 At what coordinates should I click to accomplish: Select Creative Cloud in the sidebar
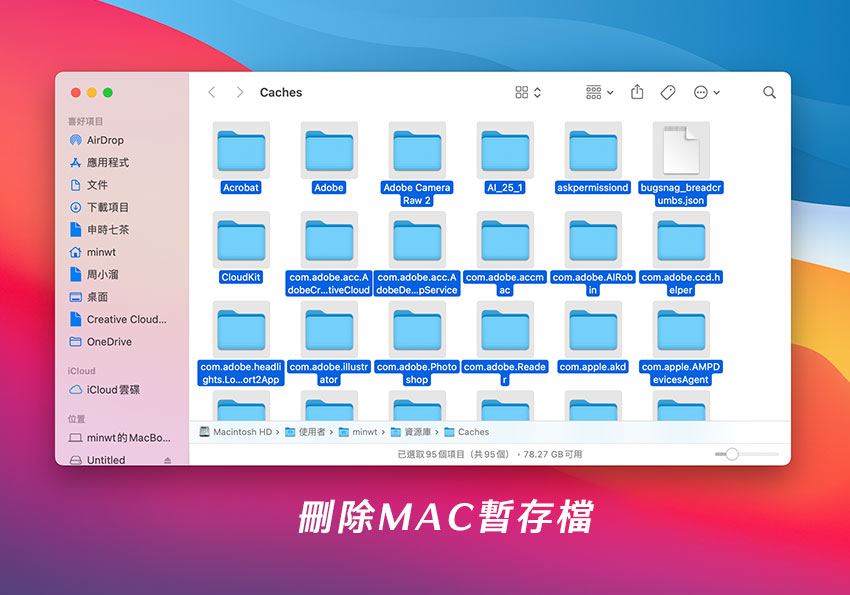click(x=118, y=319)
